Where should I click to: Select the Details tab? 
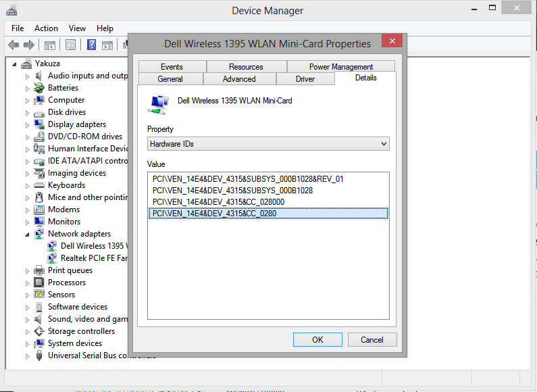pos(365,78)
